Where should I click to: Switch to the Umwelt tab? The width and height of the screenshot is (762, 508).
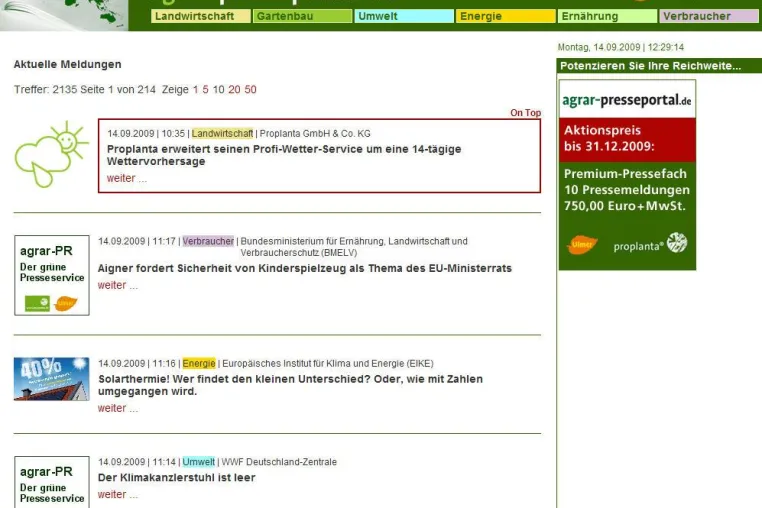404,16
